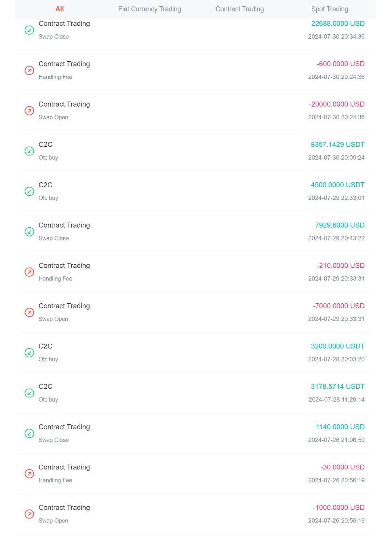Select the Contract Trading tab
Image resolution: width=392 pixels, height=538 pixels.
click(239, 9)
